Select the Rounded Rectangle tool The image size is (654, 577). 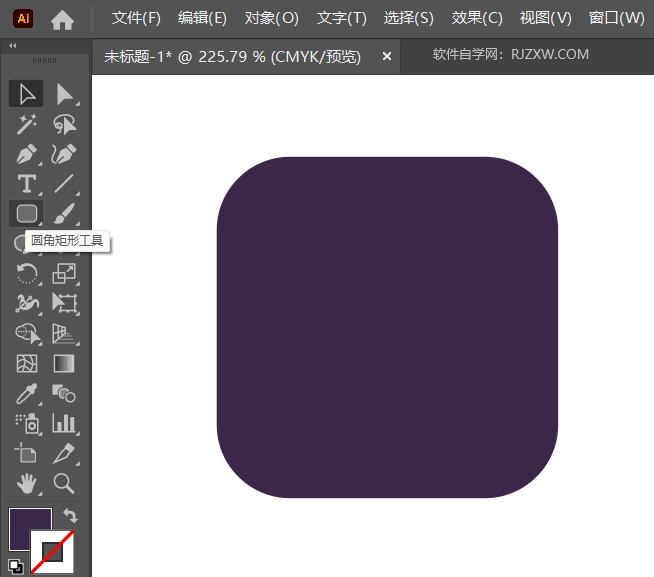point(26,214)
